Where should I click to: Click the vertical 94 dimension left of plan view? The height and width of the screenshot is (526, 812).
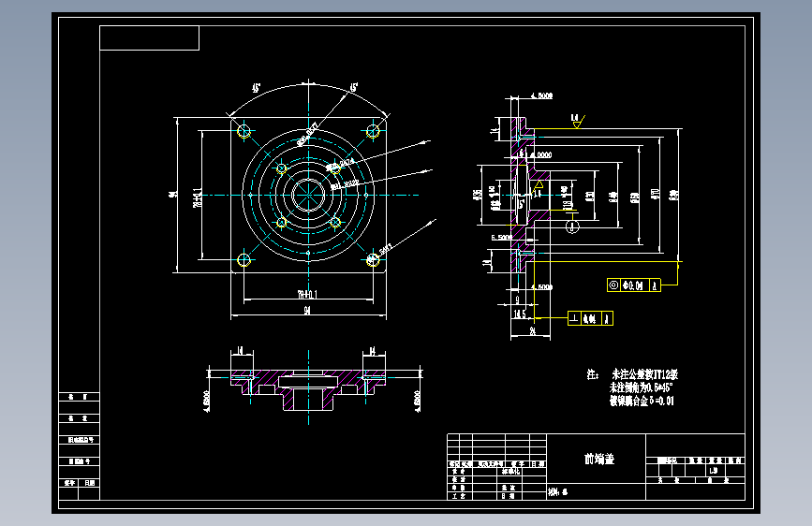click(172, 194)
